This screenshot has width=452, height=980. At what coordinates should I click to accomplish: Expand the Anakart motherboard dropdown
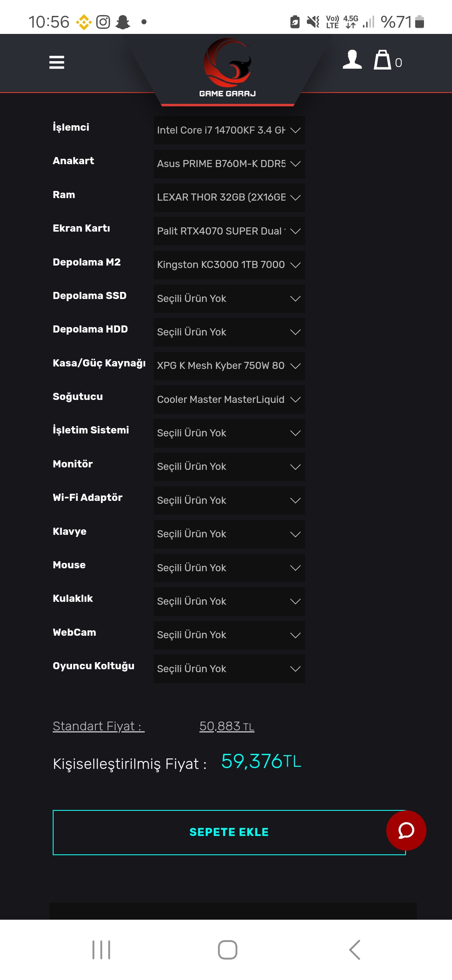pyautogui.click(x=229, y=164)
